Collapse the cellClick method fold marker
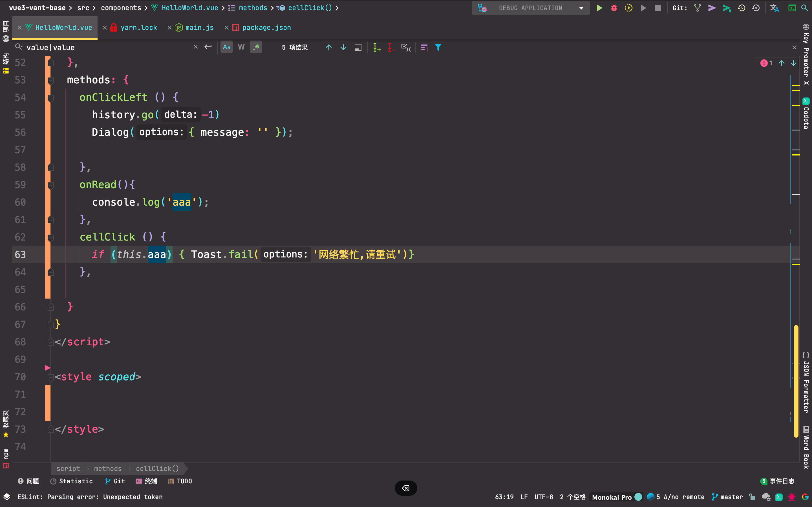 tap(51, 237)
